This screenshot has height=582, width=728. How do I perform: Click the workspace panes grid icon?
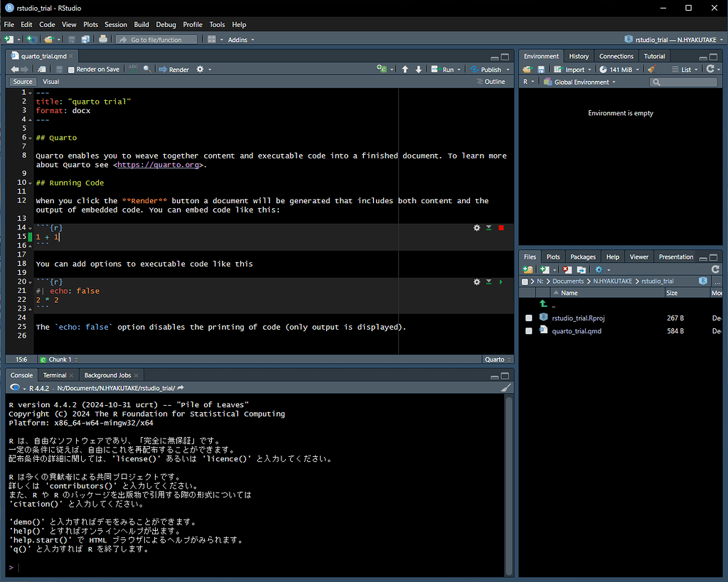pyautogui.click(x=212, y=40)
